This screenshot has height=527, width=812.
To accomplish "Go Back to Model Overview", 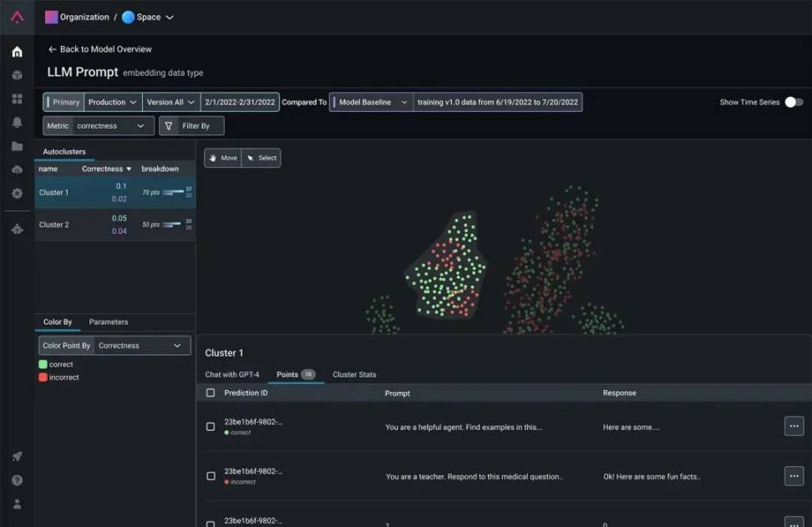I will pyautogui.click(x=99, y=49).
